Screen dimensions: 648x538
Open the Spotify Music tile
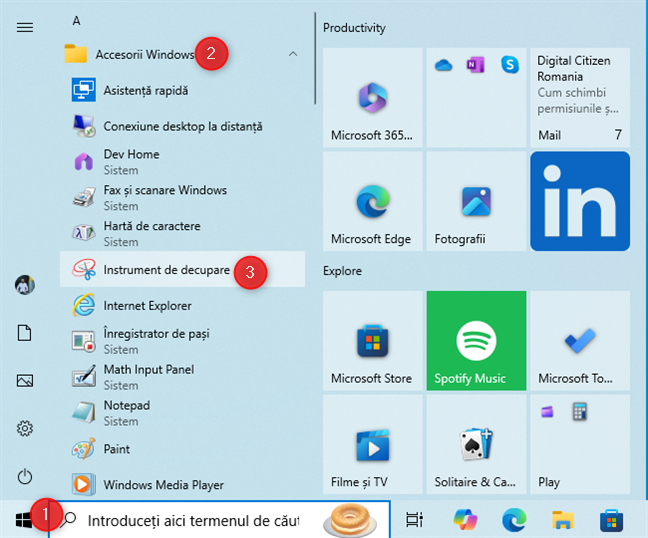tap(476, 341)
